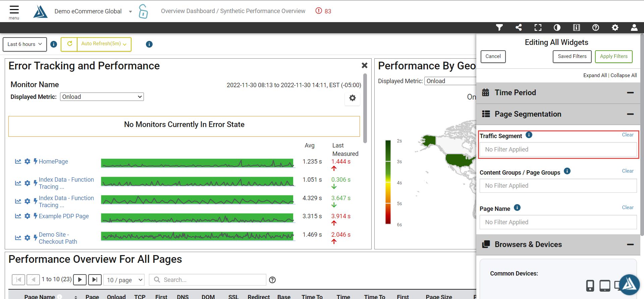Open chart icon for HomePage monitor
Viewport: 644px width, 299px height.
pos(18,162)
